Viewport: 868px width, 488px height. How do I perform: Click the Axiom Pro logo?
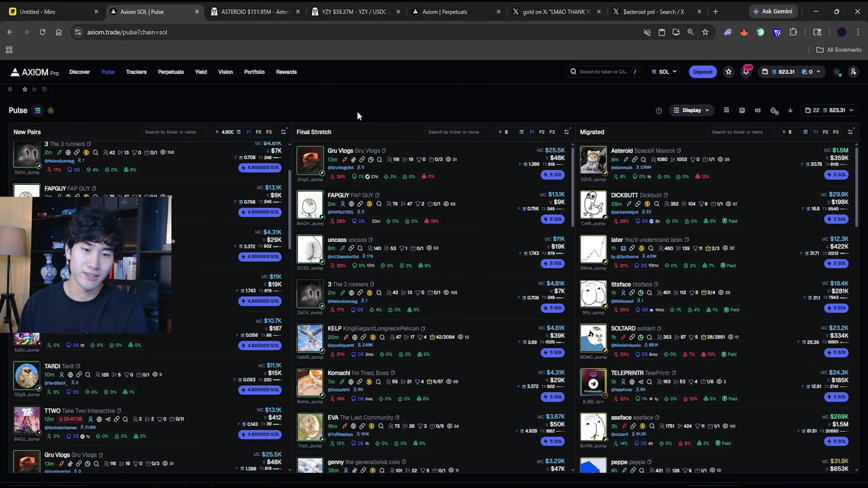point(35,72)
